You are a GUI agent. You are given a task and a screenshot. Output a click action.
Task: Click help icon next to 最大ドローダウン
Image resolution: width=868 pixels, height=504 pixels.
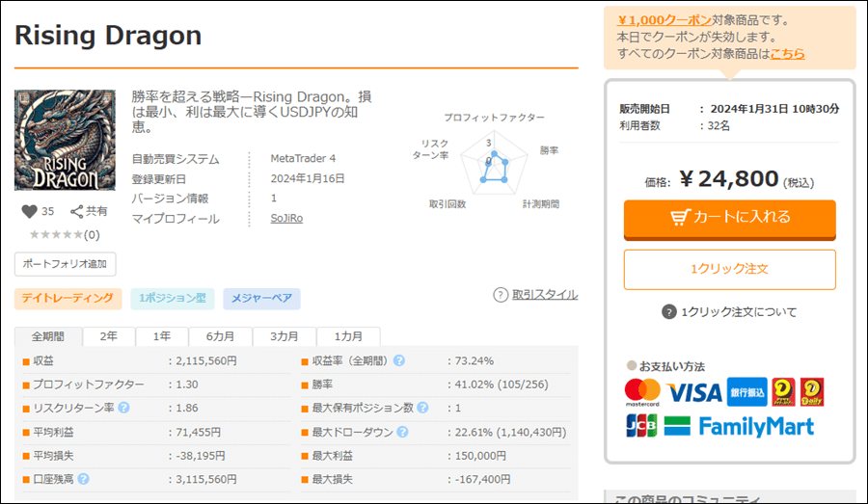[x=399, y=433]
